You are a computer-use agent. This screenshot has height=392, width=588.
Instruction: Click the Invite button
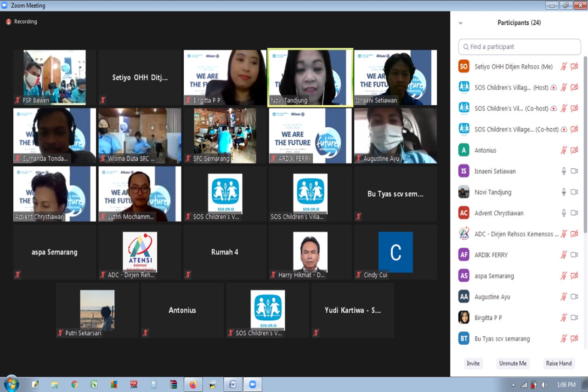click(473, 363)
